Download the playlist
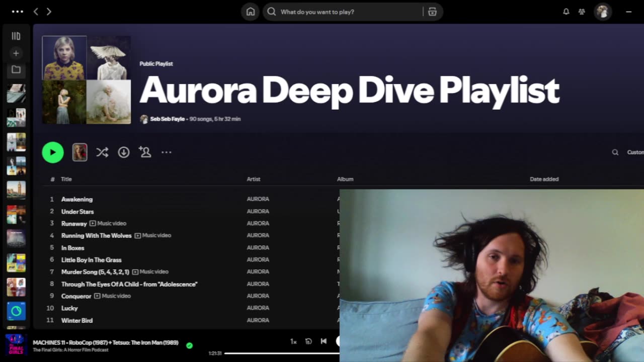Viewport: 644px width, 362px height. tap(124, 152)
